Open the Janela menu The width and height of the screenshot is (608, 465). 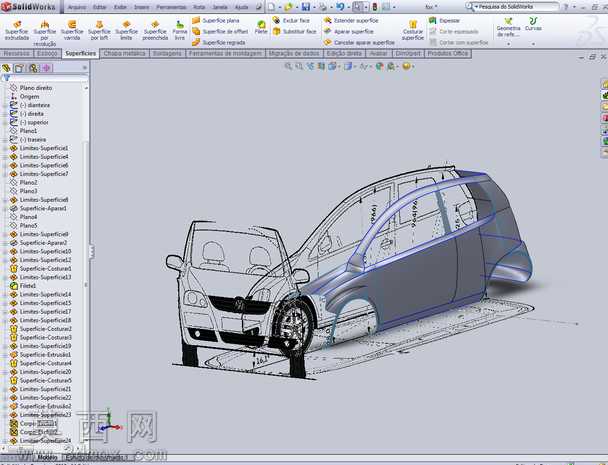220,7
